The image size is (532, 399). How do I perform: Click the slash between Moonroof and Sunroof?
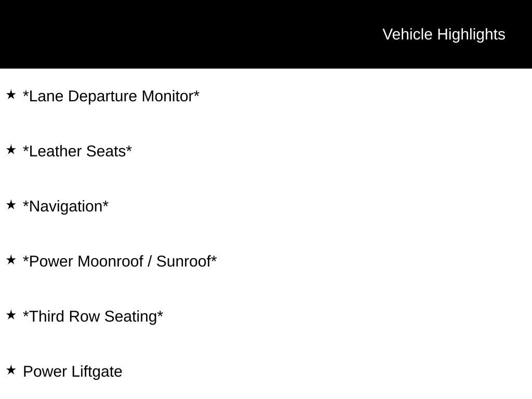(150, 261)
